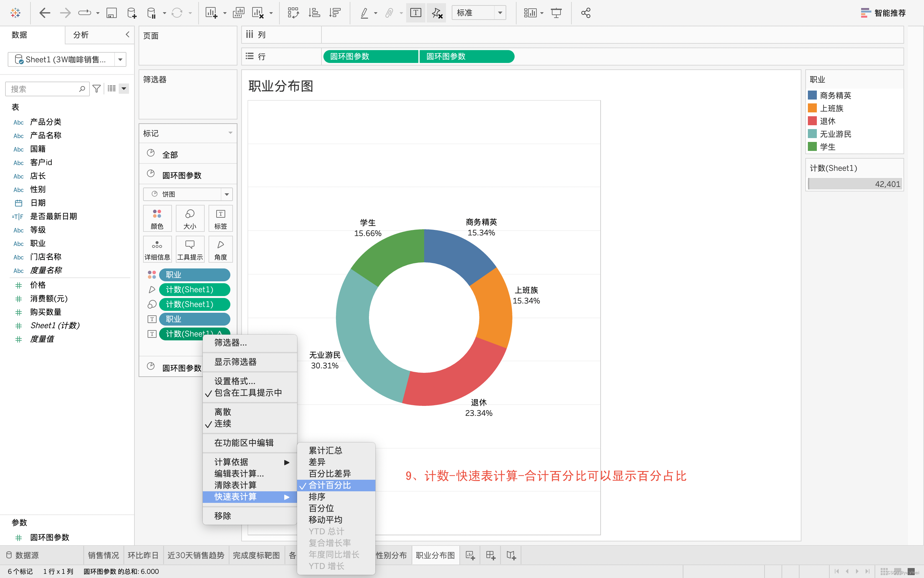Click the 颜色 color mark button
Viewport: 924px width, 578px height.
pyautogui.click(x=157, y=218)
